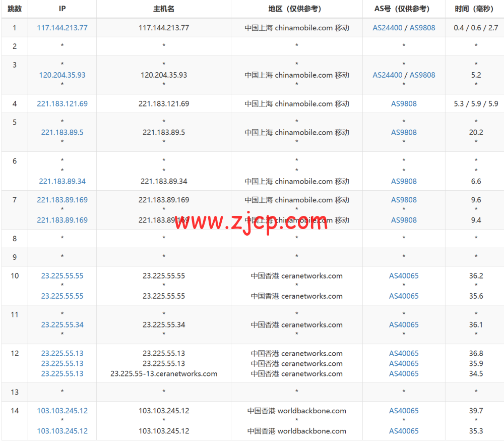
Task: Click the AS号（仅供参考）column header
Action: [x=404, y=9]
